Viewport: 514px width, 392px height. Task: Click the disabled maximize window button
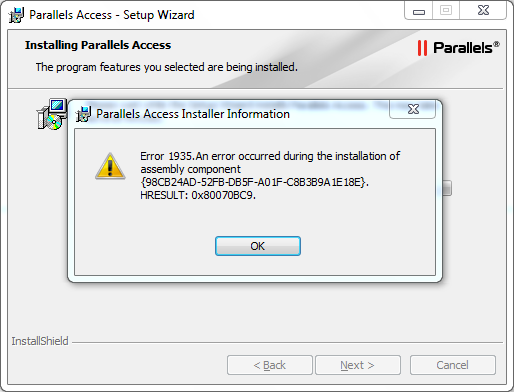point(446,11)
